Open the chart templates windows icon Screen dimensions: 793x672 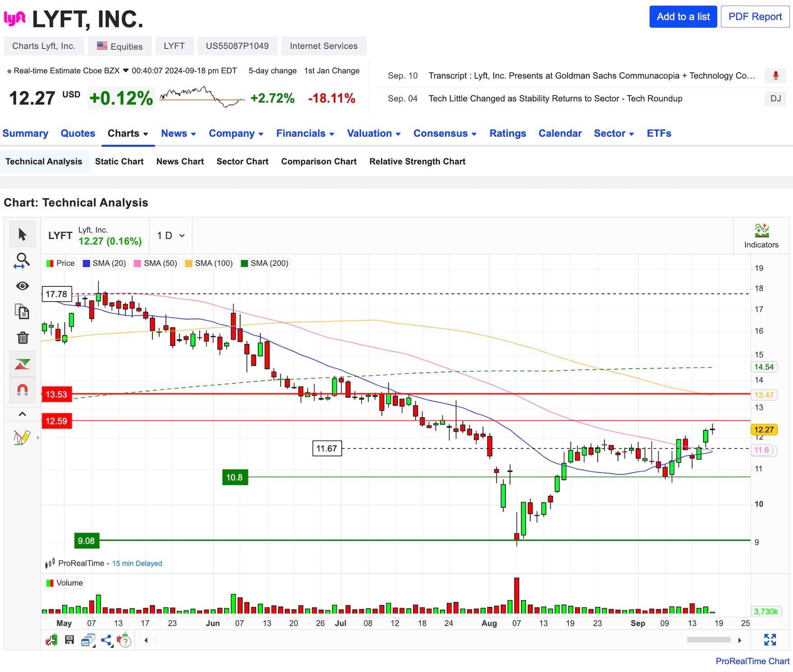(88, 640)
